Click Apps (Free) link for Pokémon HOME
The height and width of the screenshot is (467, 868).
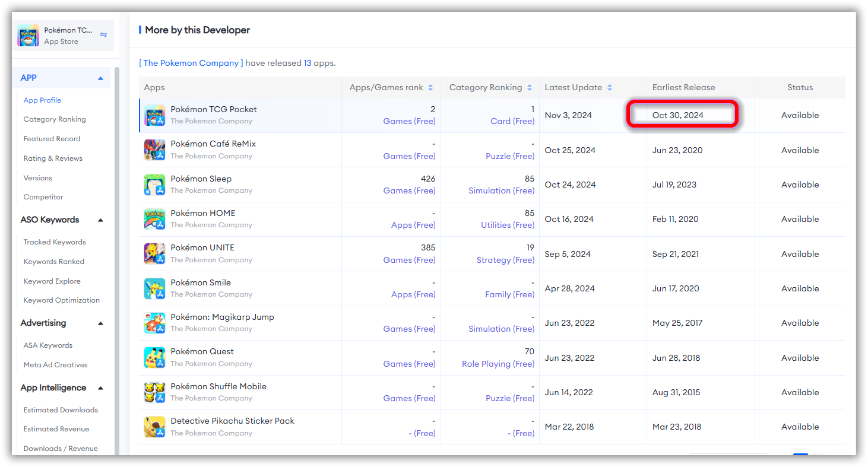(413, 225)
